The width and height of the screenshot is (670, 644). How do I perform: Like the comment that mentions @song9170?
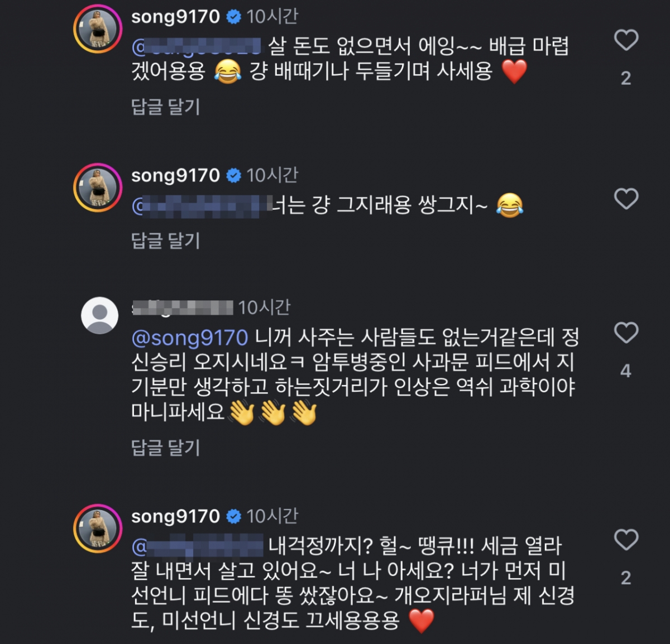click(x=626, y=333)
